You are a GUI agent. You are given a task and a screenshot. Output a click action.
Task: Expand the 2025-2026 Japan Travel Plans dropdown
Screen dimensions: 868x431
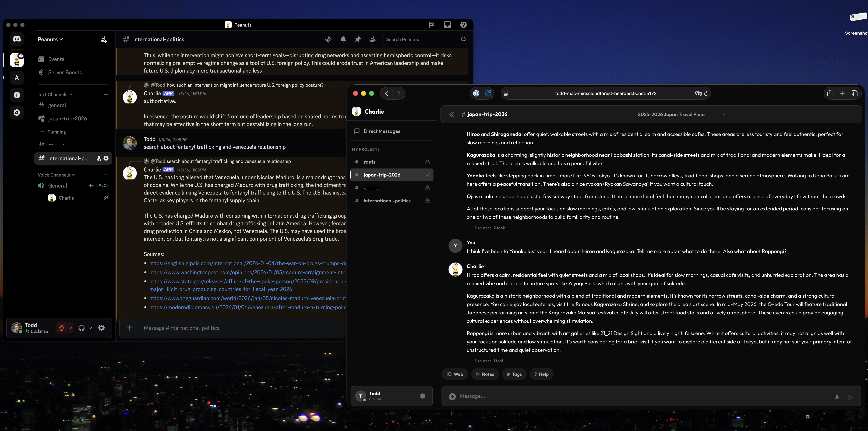click(x=724, y=114)
